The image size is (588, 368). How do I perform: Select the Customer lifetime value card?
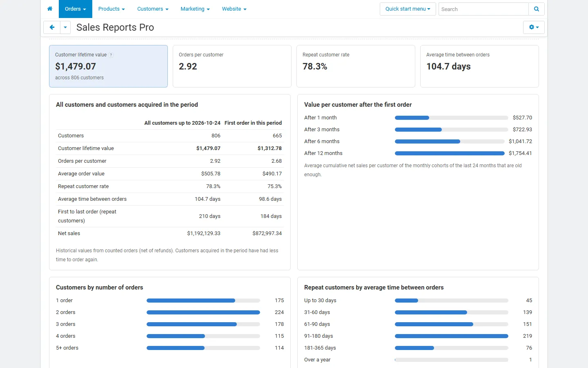point(108,66)
